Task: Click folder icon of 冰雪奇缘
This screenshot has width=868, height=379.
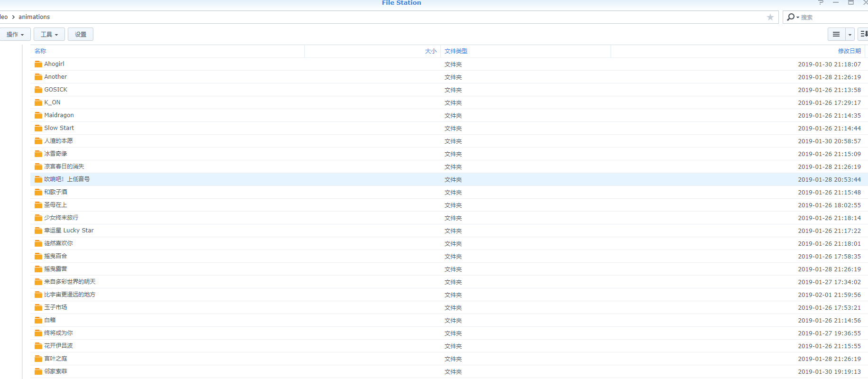Action: point(38,154)
